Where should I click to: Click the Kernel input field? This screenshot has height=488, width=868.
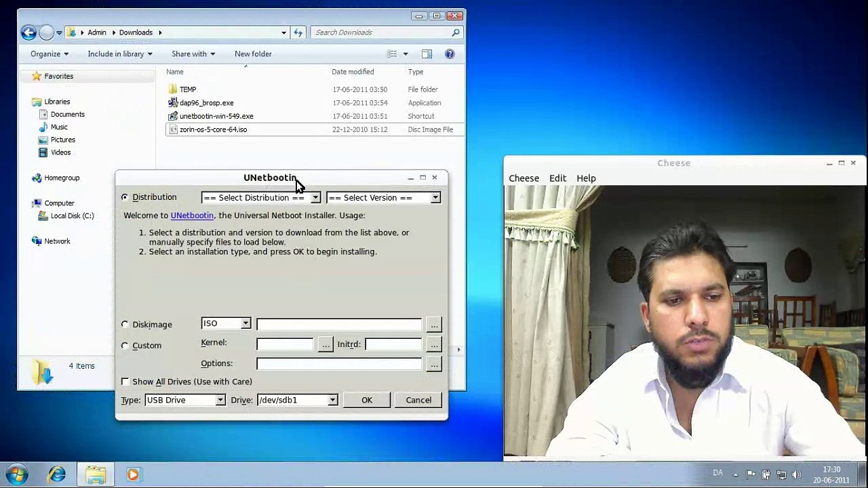point(285,345)
